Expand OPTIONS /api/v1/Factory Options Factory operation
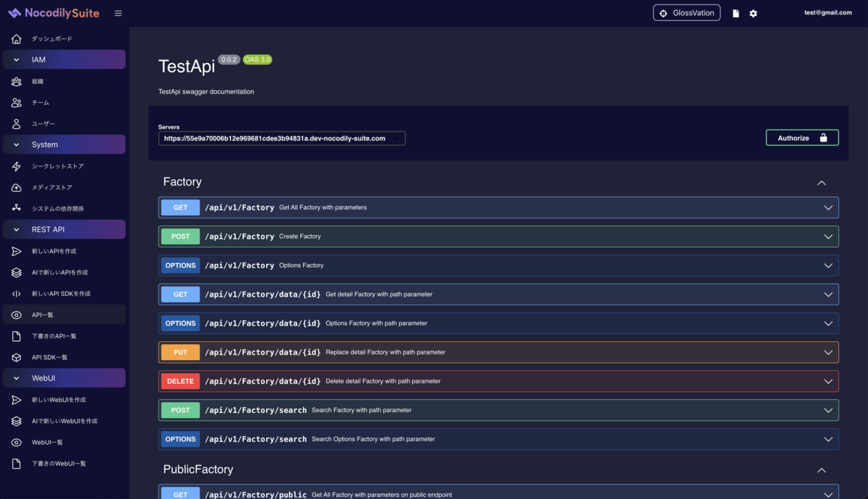Viewport: 868px width, 499px height. (498, 265)
